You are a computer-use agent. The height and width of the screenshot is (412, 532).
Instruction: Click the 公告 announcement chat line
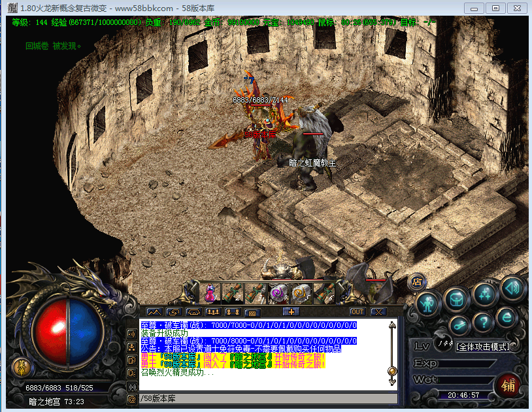[x=241, y=349]
